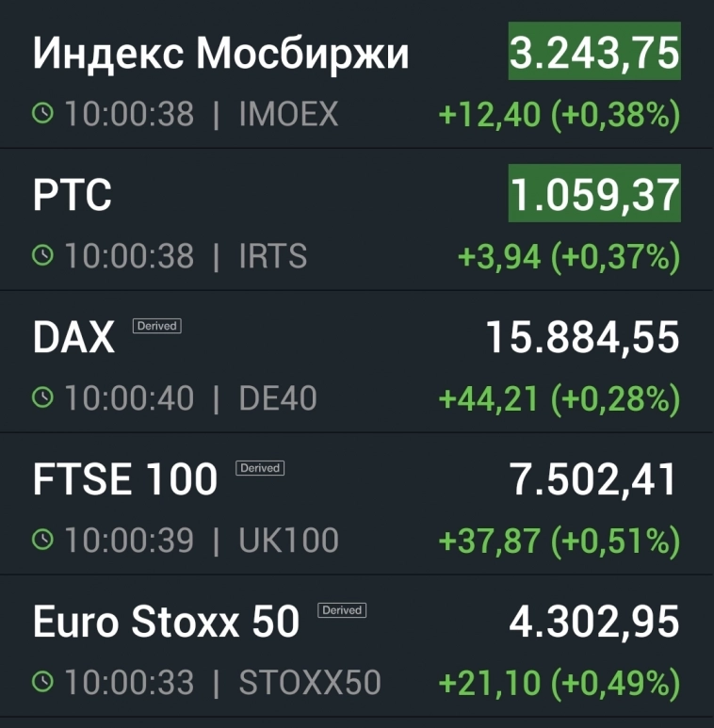
Task: Click the Derived badge beside Euro Stoxx 50
Action: [342, 610]
